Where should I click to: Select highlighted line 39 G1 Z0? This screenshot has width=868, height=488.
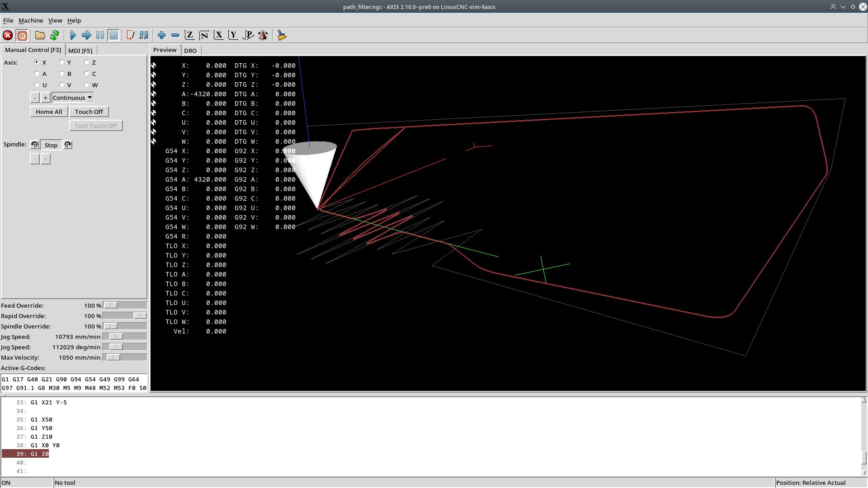25,454
